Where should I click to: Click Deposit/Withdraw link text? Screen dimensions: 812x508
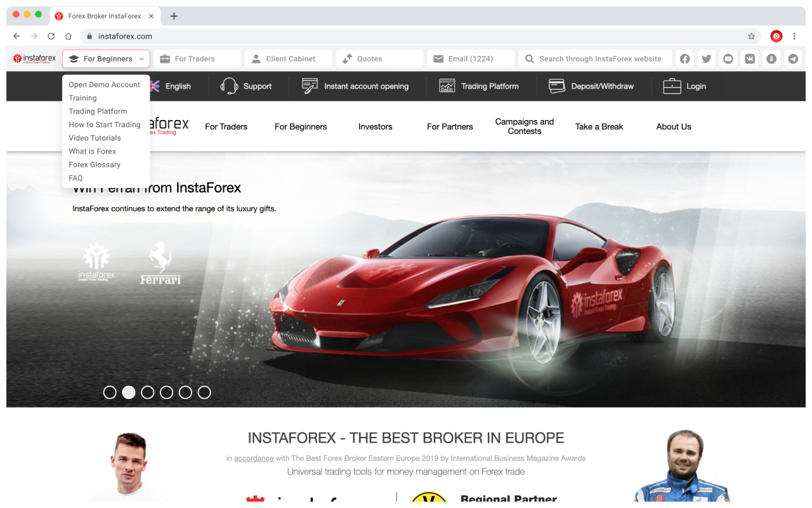click(x=603, y=86)
